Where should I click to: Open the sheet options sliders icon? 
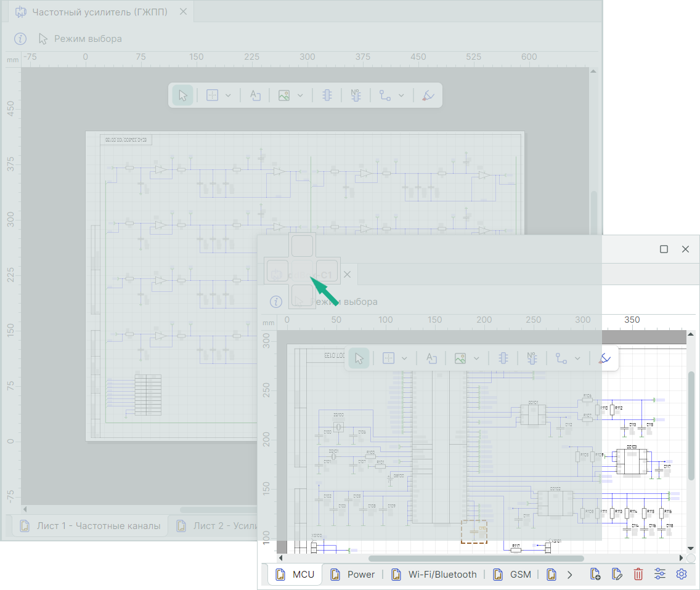[x=660, y=575]
